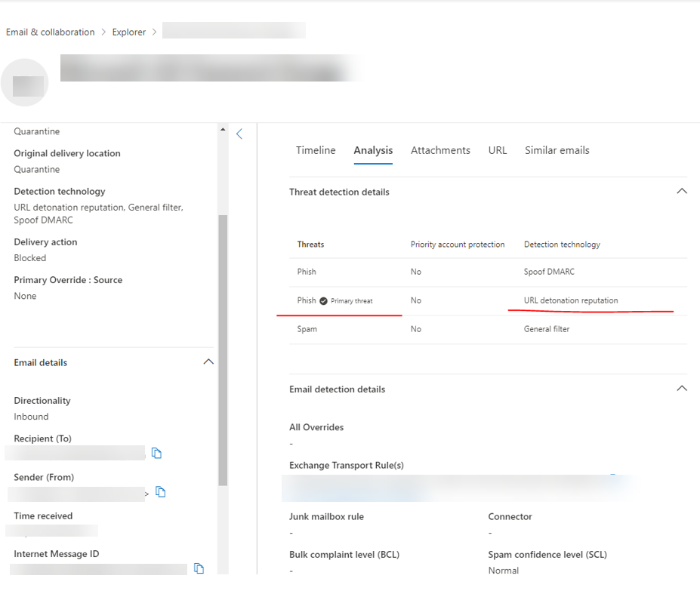
Task: Copy the Recipient (To) address
Action: click(x=157, y=452)
